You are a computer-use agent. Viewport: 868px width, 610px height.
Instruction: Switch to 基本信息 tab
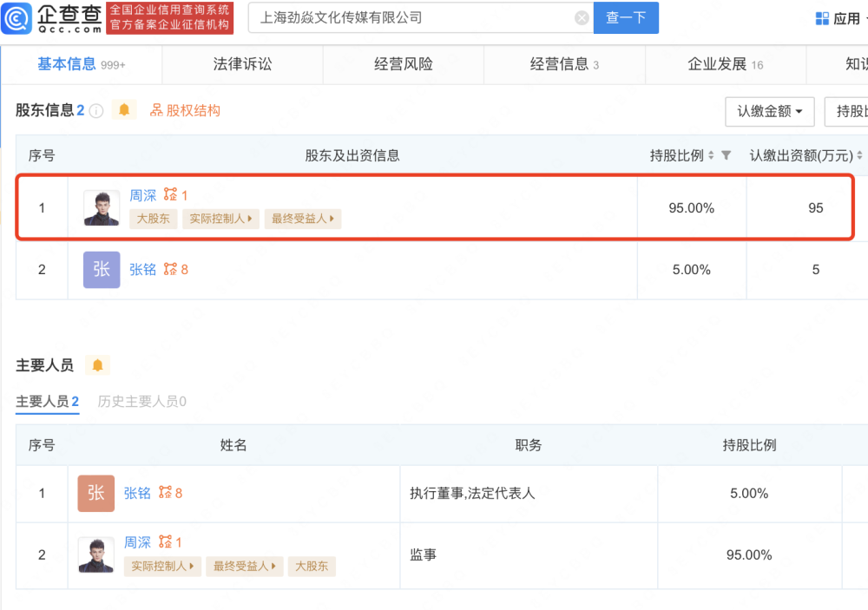[82, 64]
